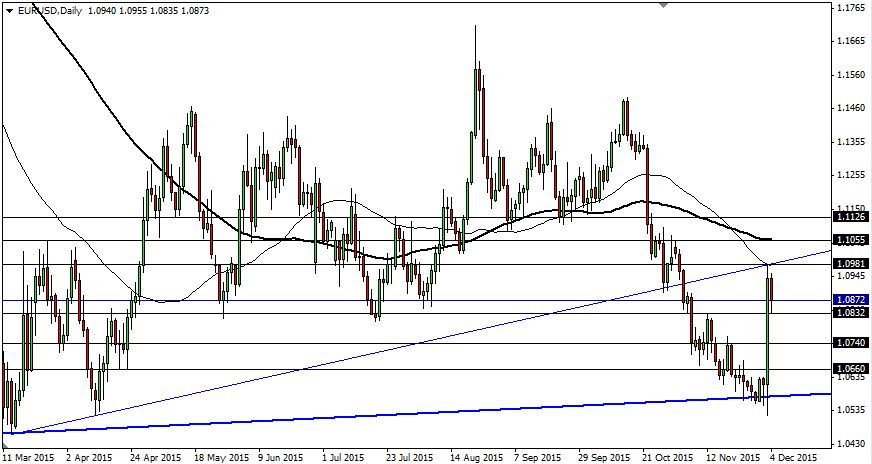Click the 1.0430 value on price axis
872x464 pixels.
pos(850,443)
